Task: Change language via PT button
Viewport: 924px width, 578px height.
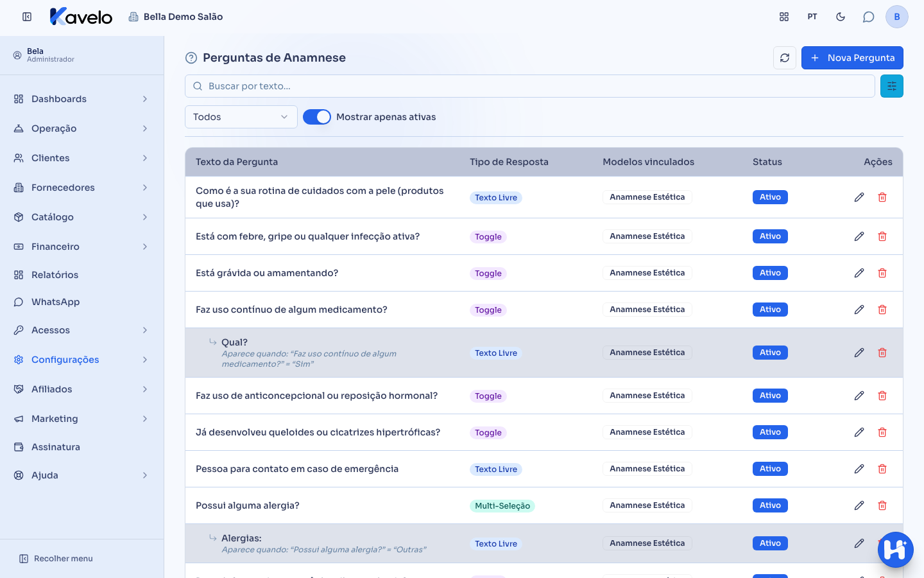Action: (812, 17)
